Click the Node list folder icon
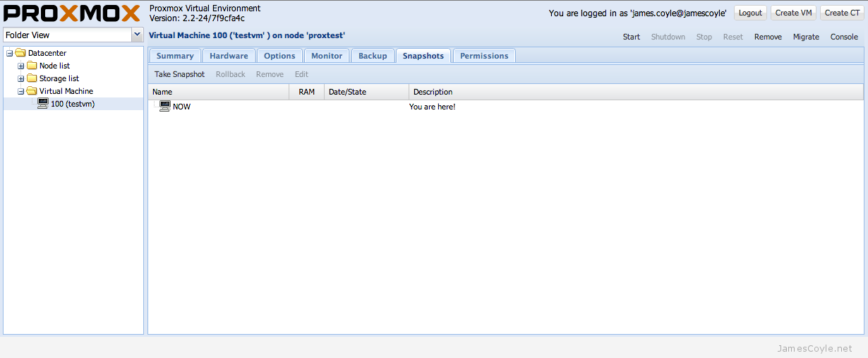868x358 pixels. pyautogui.click(x=32, y=66)
